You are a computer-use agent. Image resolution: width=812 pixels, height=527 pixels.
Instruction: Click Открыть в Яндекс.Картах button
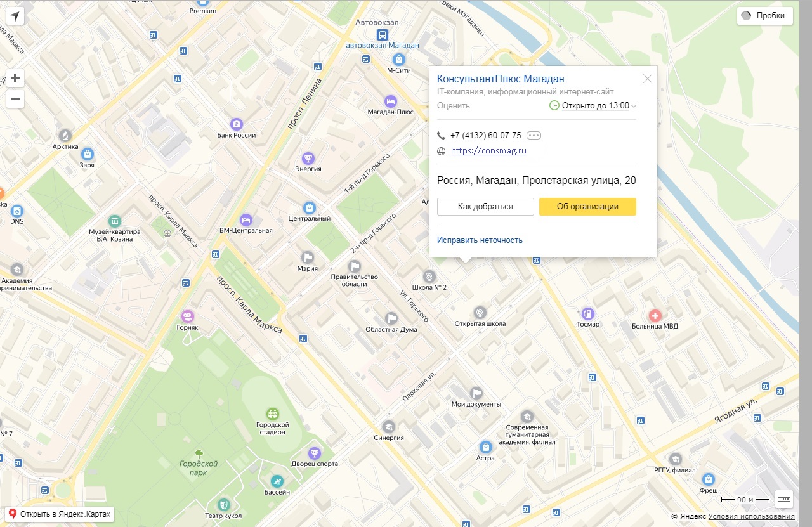pos(60,514)
